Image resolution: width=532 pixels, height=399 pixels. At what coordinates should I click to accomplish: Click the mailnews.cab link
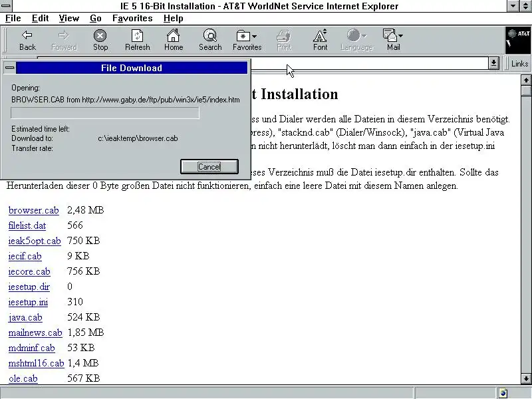(x=35, y=332)
